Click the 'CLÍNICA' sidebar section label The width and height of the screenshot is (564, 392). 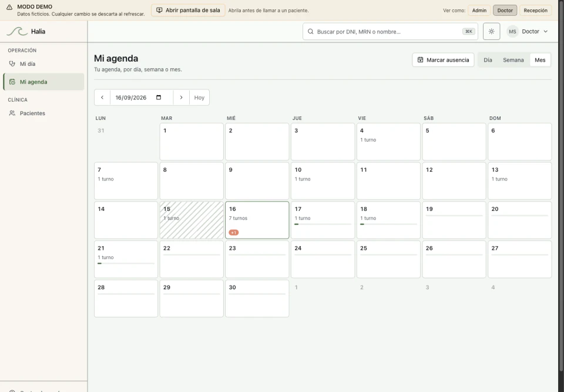(18, 100)
